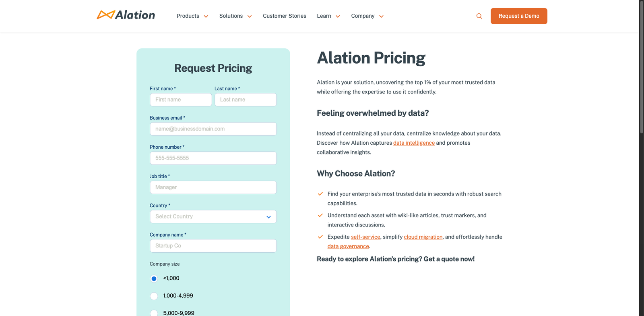This screenshot has height=316, width=644.
Task: Select the 5,000-9,999 company size option
Action: point(154,313)
